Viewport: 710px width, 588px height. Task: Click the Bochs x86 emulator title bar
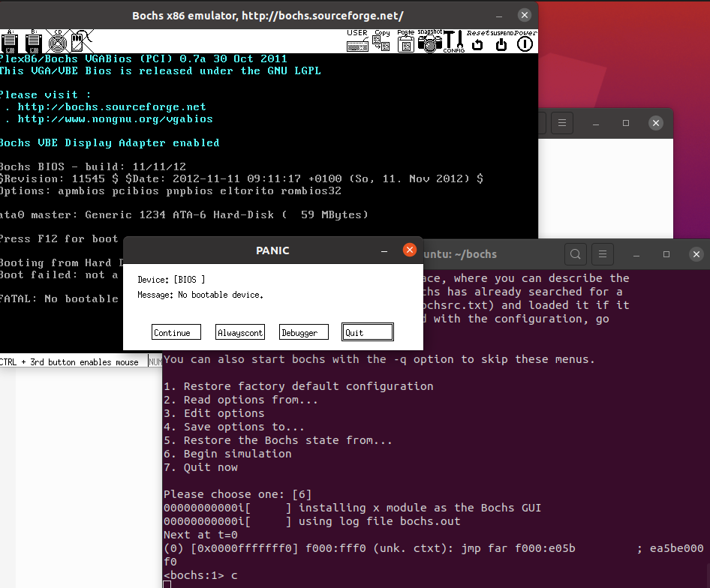pyautogui.click(x=268, y=16)
